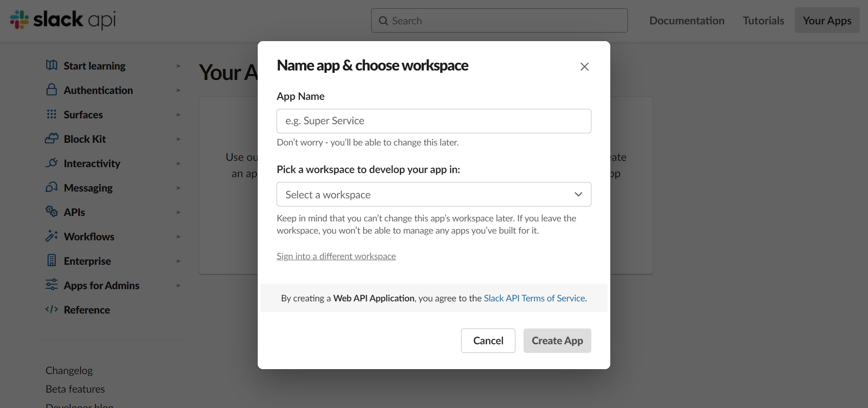Viewport: 868px width, 408px height.
Task: Open Workflows in sidebar
Action: pos(89,237)
